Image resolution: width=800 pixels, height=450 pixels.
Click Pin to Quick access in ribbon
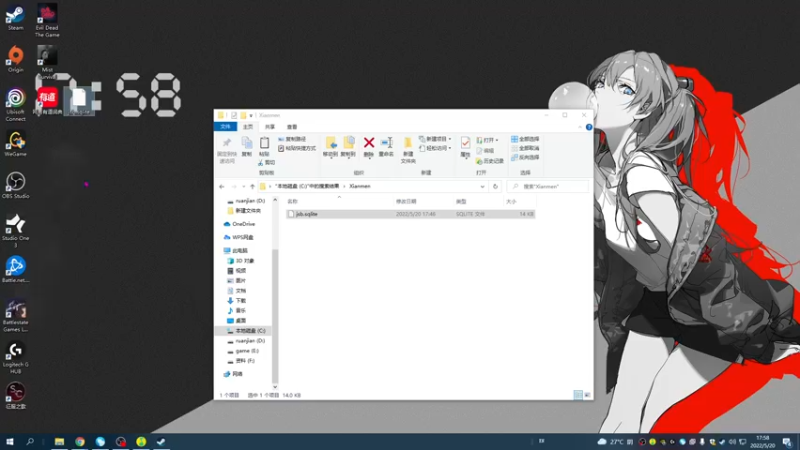coord(227,150)
